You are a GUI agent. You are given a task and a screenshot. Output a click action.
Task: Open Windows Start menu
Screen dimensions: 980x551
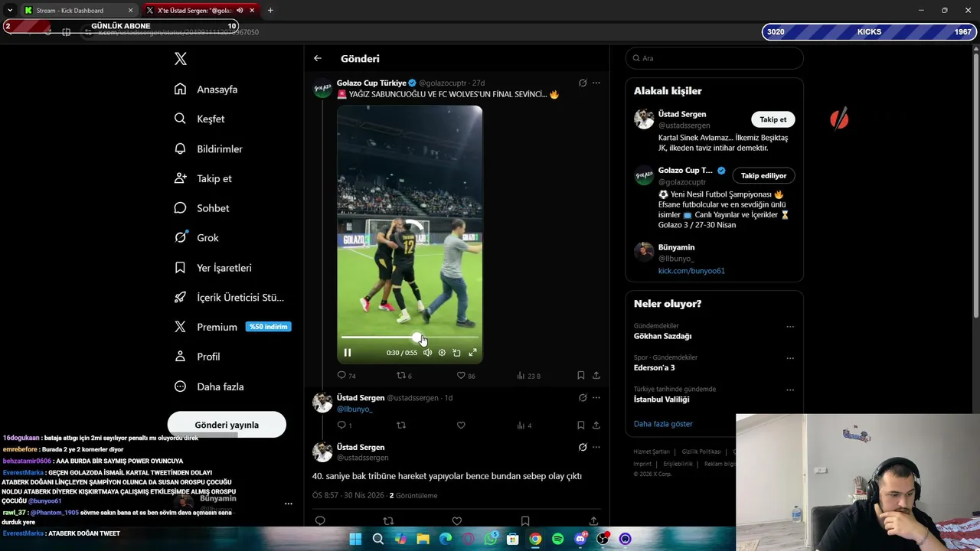355,539
